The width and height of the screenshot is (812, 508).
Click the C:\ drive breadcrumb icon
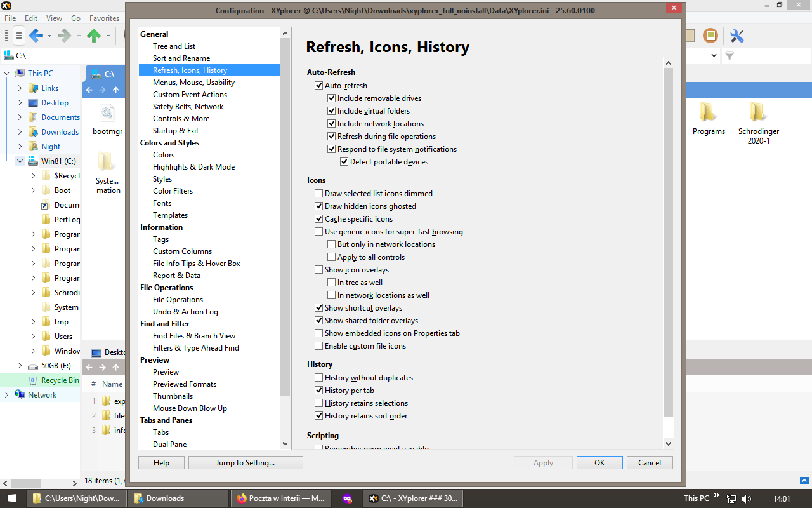(x=8, y=56)
